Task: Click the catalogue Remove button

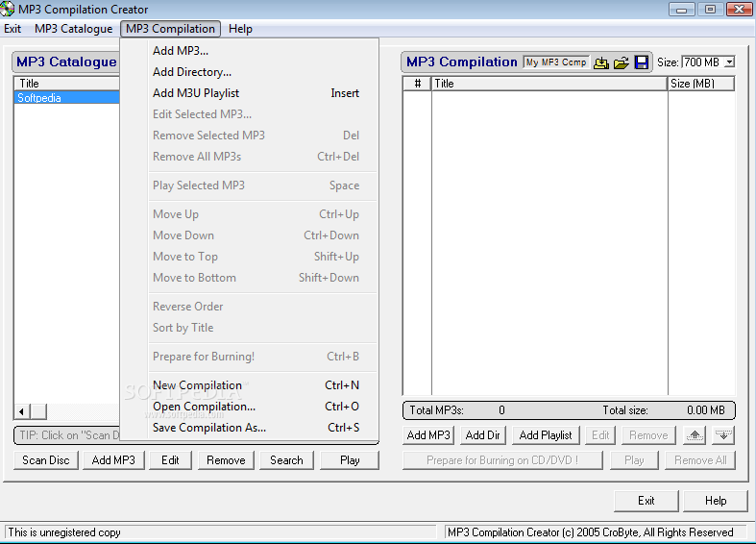Action: [226, 460]
